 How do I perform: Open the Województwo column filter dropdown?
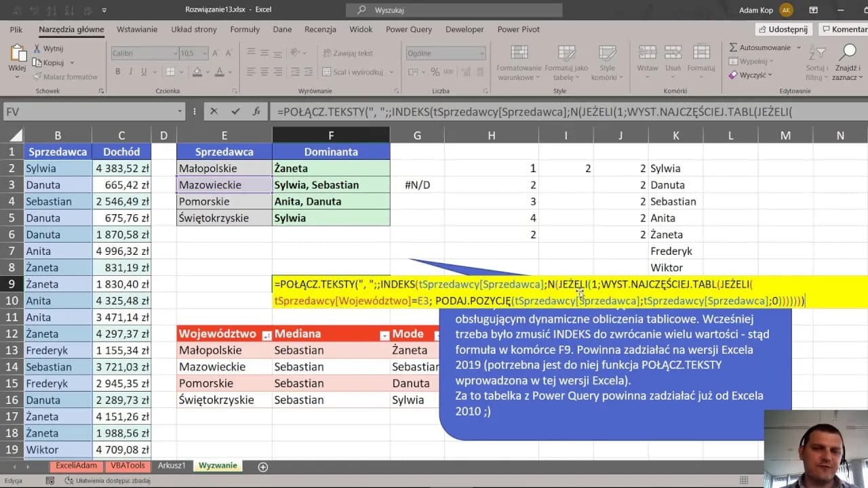point(266,335)
